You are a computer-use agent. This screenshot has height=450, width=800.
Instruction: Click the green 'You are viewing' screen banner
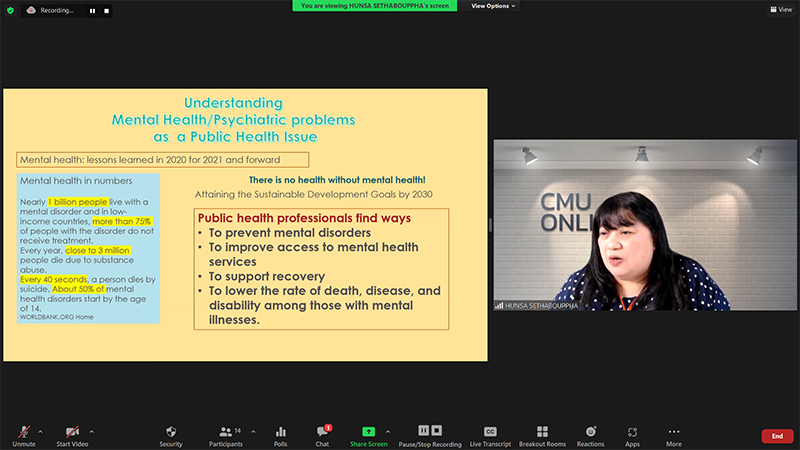(374, 6)
